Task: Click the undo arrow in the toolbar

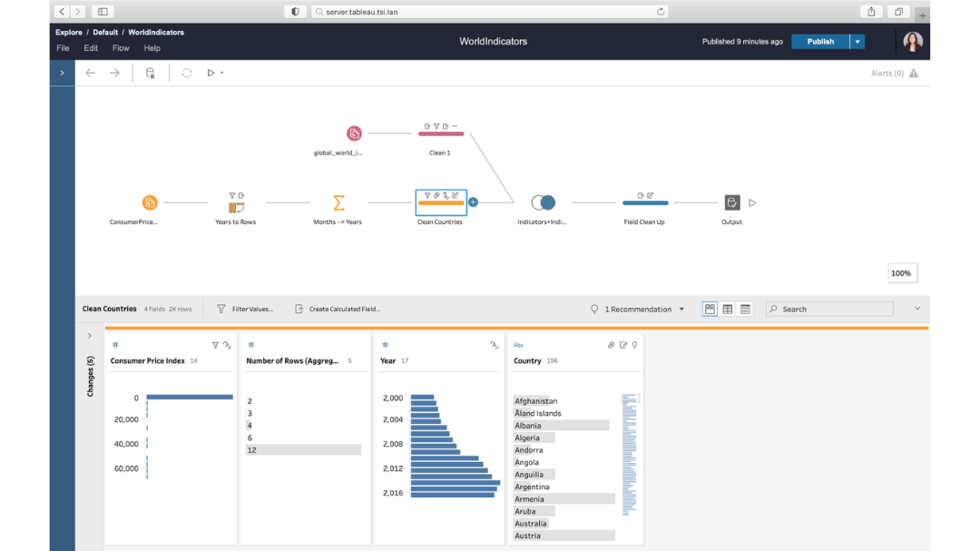Action: pyautogui.click(x=90, y=73)
